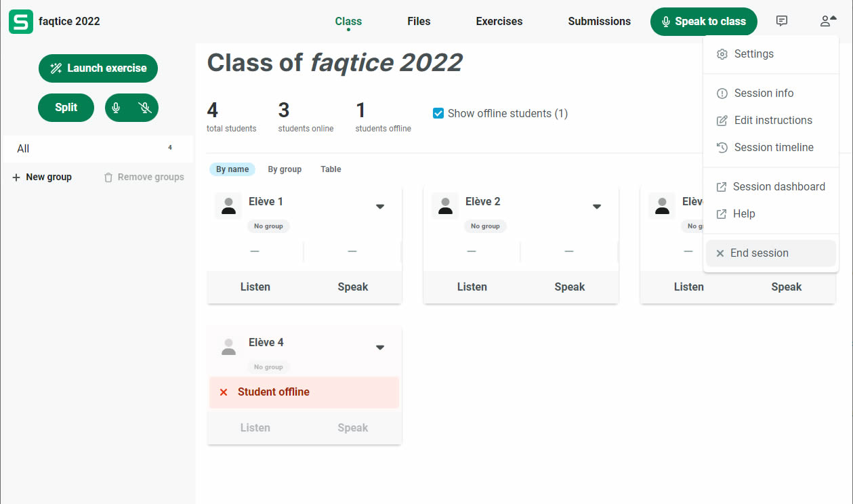The height and width of the screenshot is (504, 853).
Task: Select End session from menu
Action: pyautogui.click(x=760, y=253)
